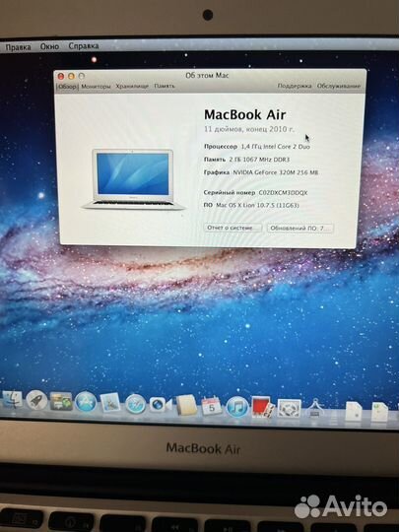Image resolution: width=399 pixels, height=532 pixels.
Task: Click the 2 ГБ 1067 MHz DDR3 value
Action: (259, 160)
